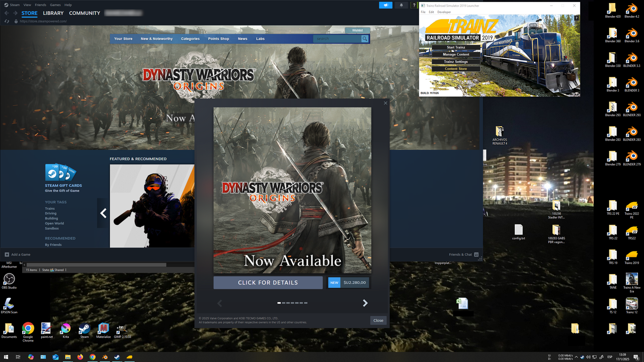
Task: Click the store search field
Action: click(x=337, y=39)
